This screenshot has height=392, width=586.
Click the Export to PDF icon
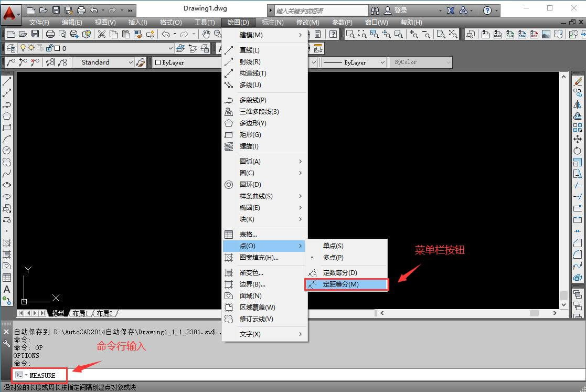point(534,35)
